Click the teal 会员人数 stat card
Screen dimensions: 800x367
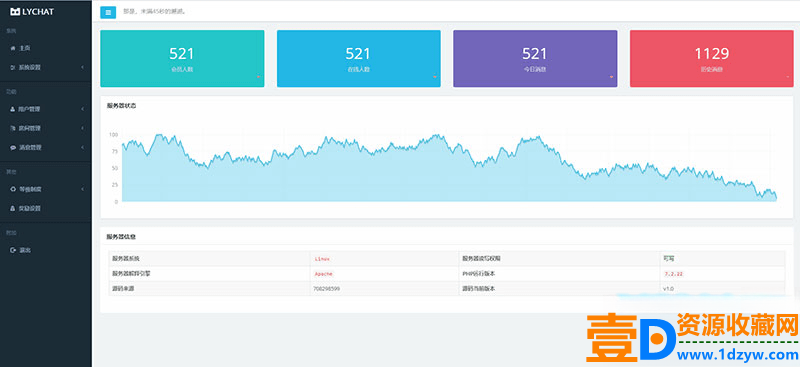[x=182, y=59]
